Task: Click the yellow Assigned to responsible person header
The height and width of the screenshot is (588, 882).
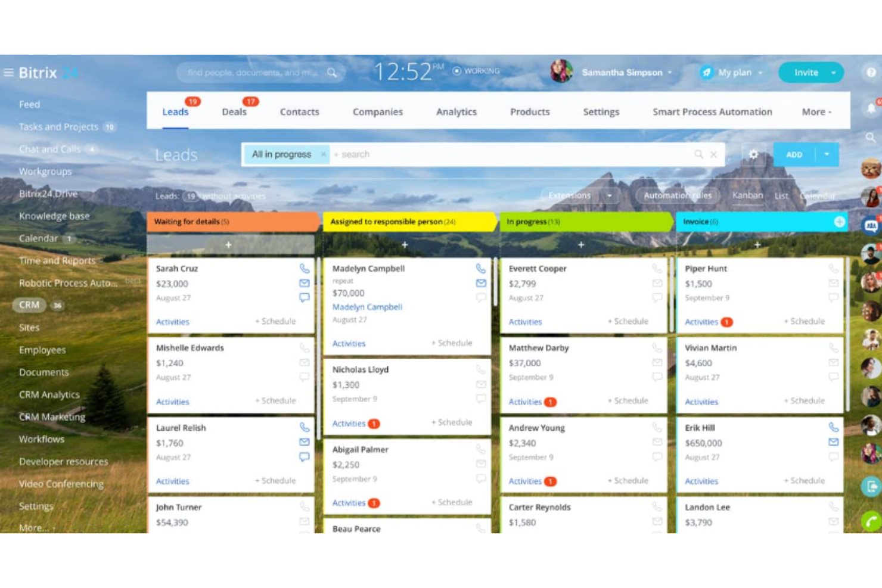Action: [x=409, y=222]
